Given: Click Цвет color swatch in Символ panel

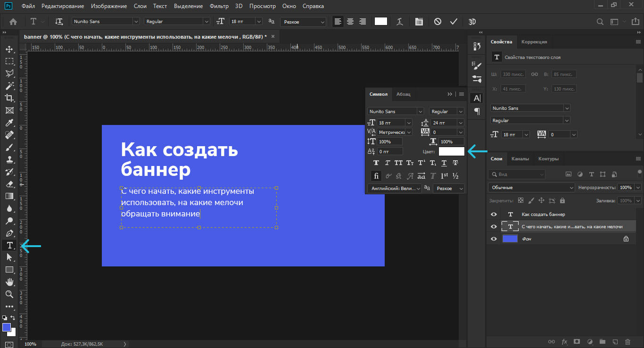Looking at the screenshot, I should [452, 151].
